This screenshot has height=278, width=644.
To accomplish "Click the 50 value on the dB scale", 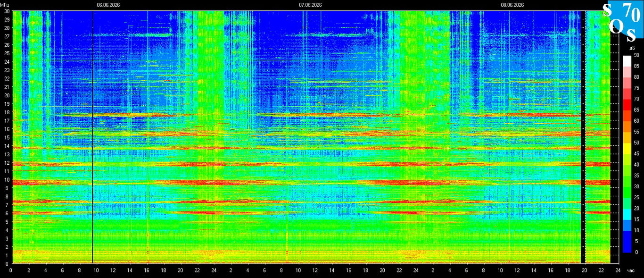I will [x=636, y=143].
